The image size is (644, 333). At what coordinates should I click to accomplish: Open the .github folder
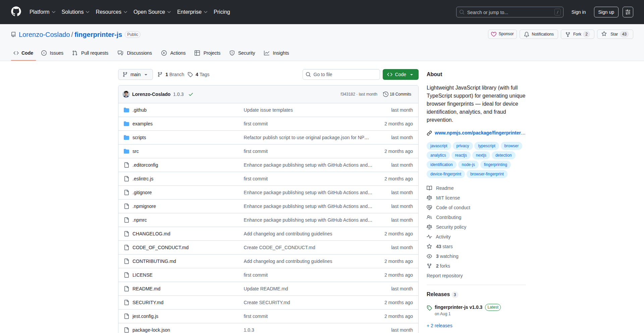[140, 110]
